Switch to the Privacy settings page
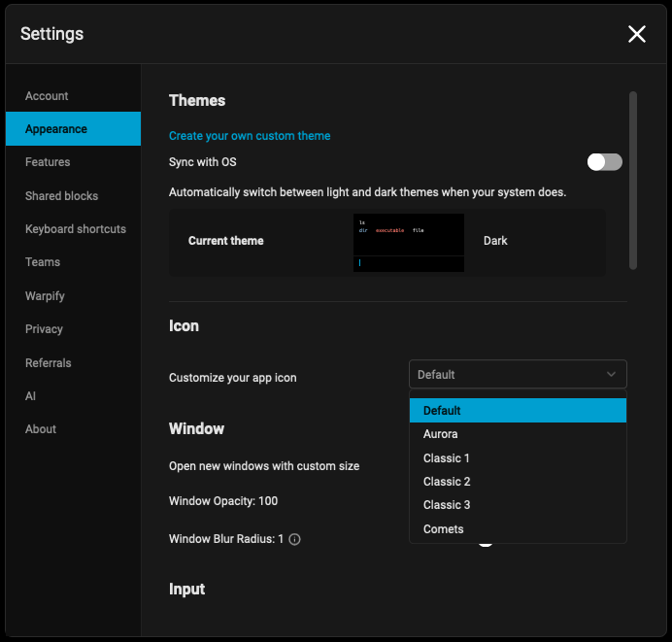Viewport: 672px width, 642px height. [x=44, y=329]
